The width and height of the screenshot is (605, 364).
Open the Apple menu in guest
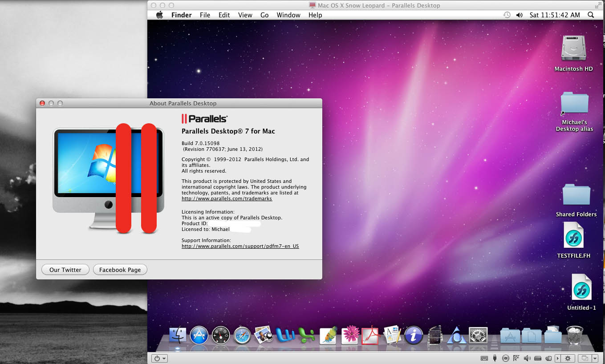159,15
